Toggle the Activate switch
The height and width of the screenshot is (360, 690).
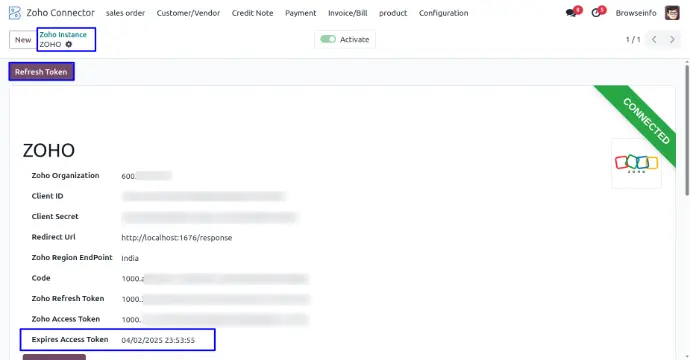[328, 39]
